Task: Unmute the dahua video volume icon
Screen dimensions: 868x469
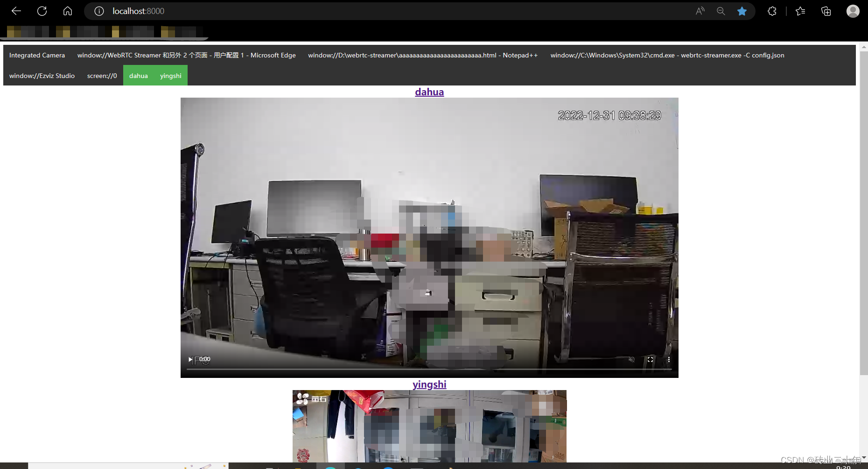Action: pyautogui.click(x=631, y=359)
